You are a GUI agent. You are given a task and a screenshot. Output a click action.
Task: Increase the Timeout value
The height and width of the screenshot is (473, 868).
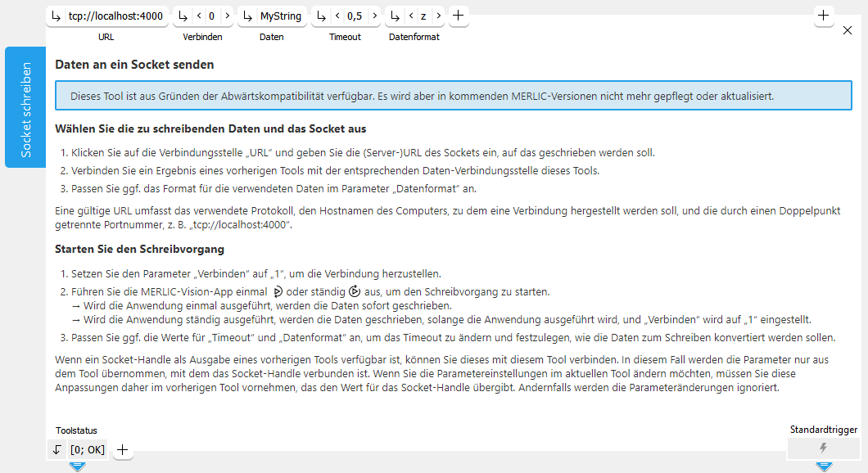click(374, 16)
